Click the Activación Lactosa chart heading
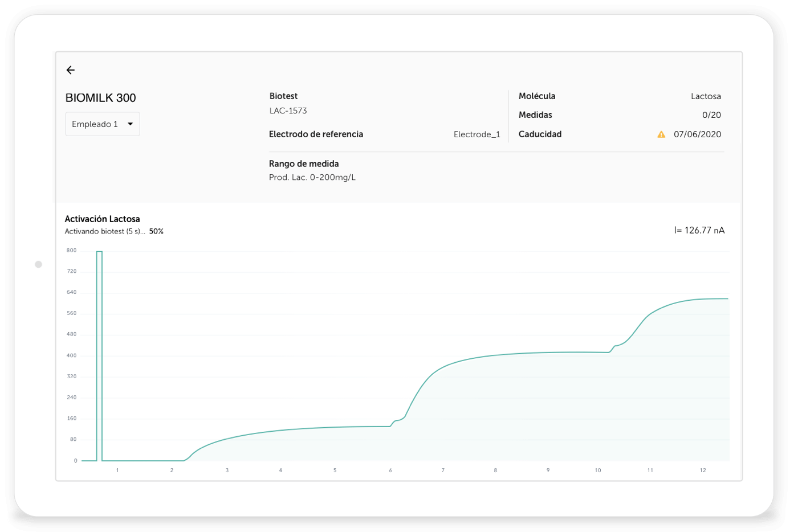This screenshot has width=798, height=532. pos(103,219)
